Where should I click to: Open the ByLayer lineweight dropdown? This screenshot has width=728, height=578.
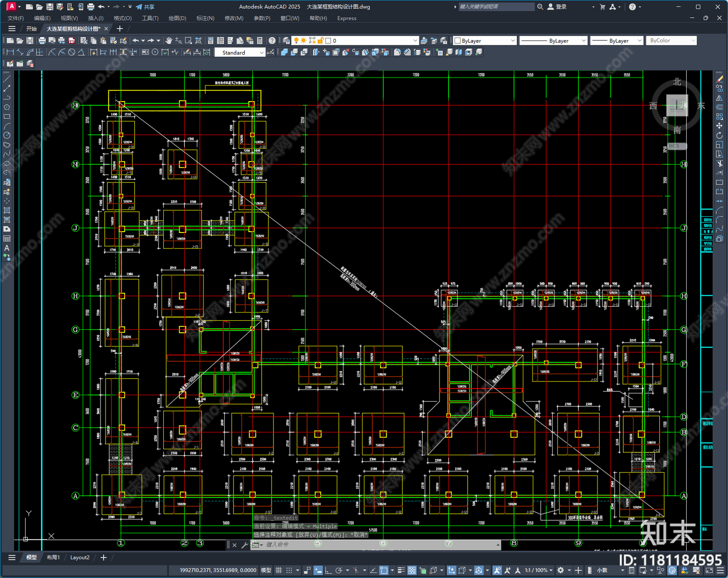[617, 41]
